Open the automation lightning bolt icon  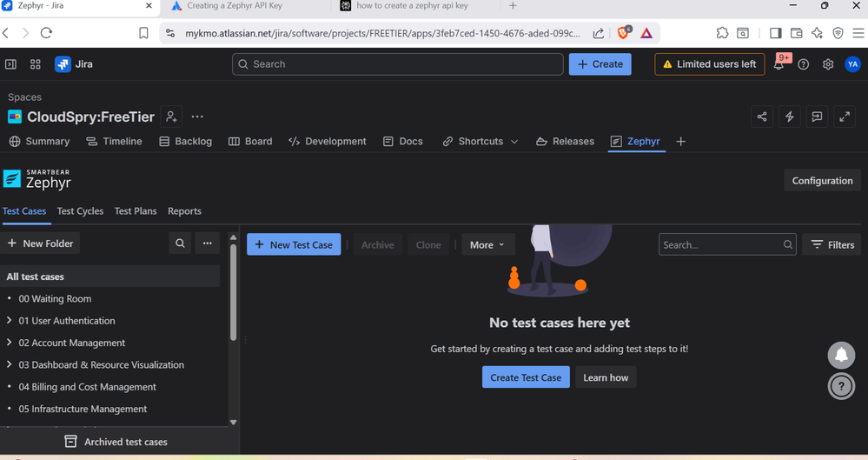pos(790,117)
